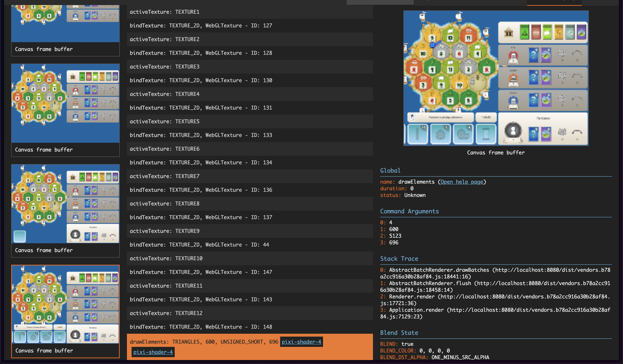Click the Stack Trace section heading

point(399,259)
